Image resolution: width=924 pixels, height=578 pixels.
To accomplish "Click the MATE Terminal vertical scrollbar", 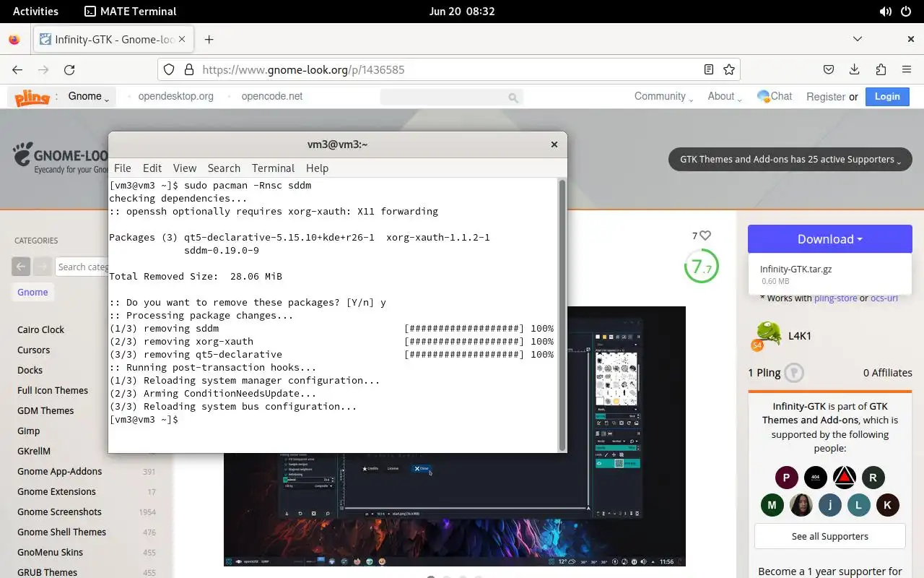I will (562, 314).
